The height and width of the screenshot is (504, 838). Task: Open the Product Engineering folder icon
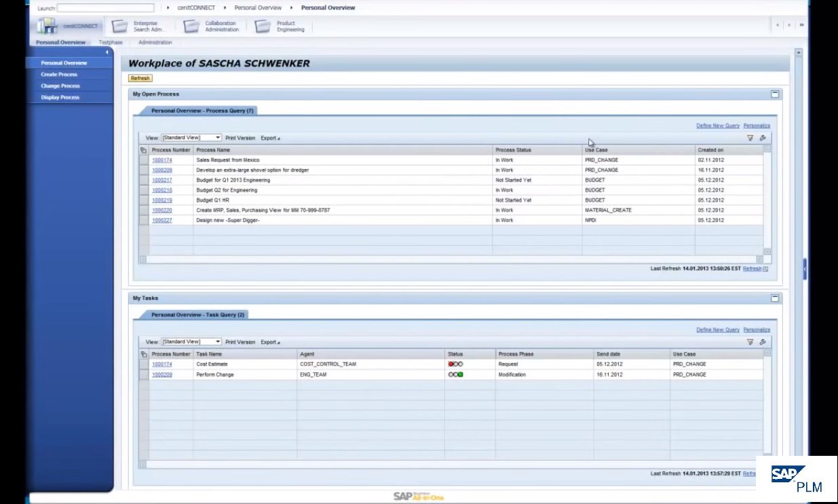tap(263, 26)
